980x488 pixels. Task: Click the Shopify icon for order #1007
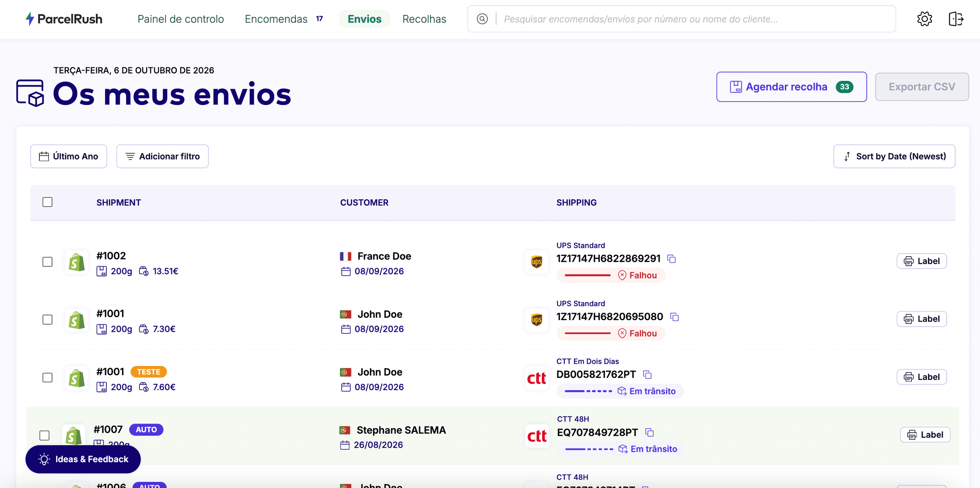[73, 436]
